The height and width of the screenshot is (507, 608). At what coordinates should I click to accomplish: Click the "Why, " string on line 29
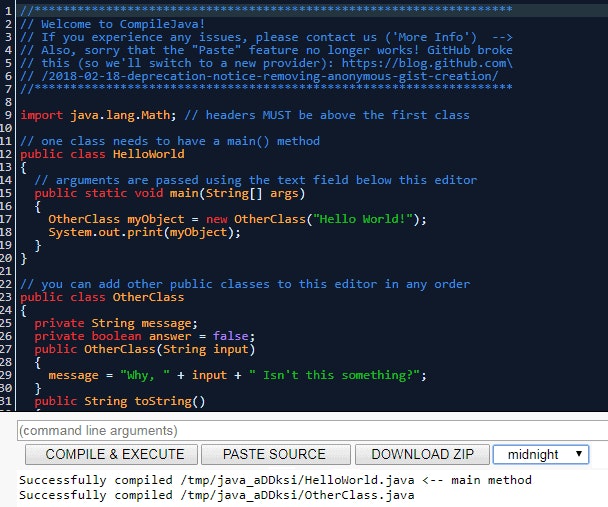point(145,375)
